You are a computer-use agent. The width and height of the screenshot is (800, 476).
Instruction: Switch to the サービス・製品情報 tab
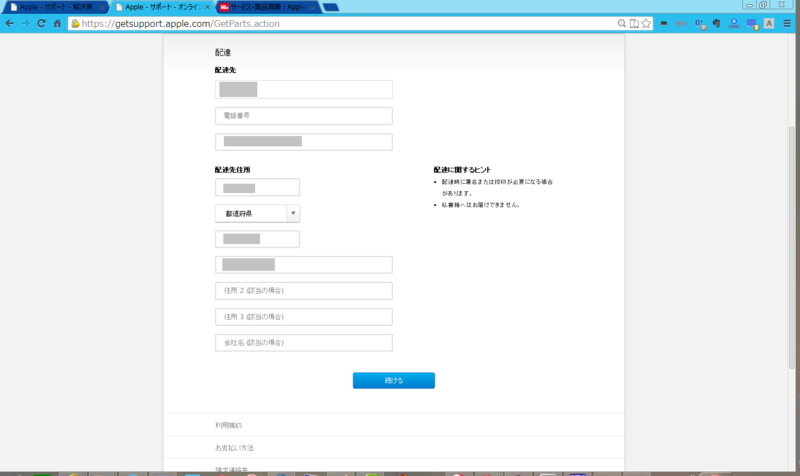[x=266, y=7]
